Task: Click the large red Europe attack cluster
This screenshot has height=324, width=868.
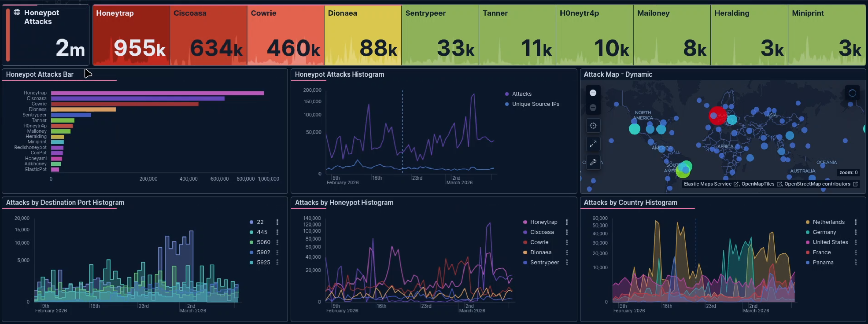Action: tap(717, 115)
